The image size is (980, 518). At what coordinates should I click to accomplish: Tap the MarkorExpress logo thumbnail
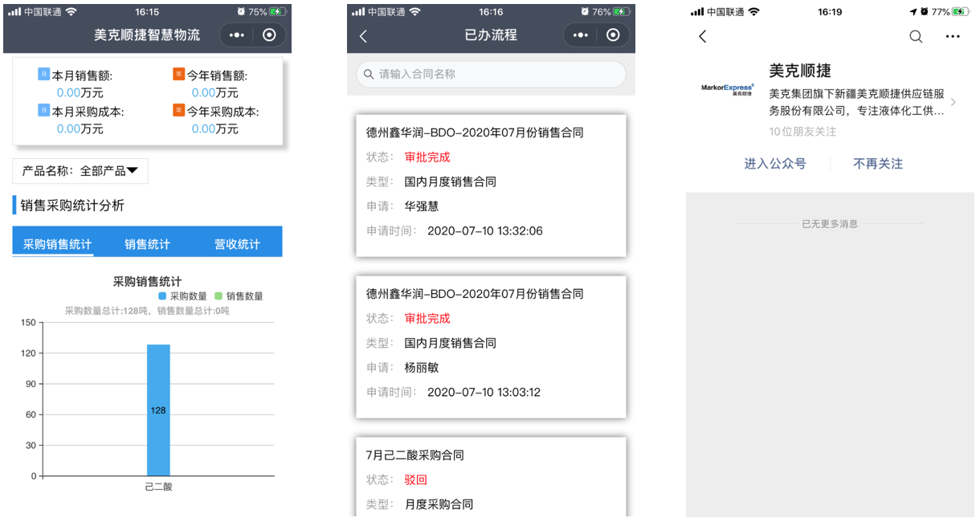point(727,89)
